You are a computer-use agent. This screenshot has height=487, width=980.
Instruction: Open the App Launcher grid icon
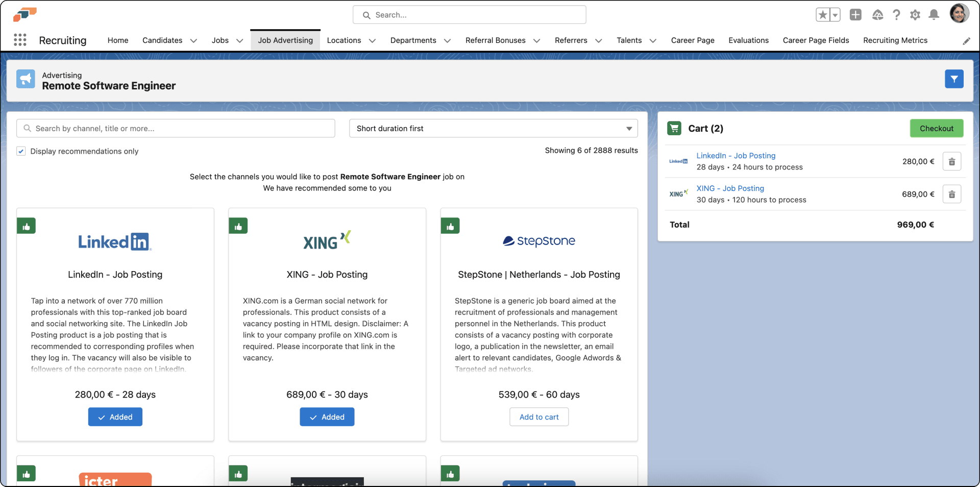pyautogui.click(x=20, y=40)
